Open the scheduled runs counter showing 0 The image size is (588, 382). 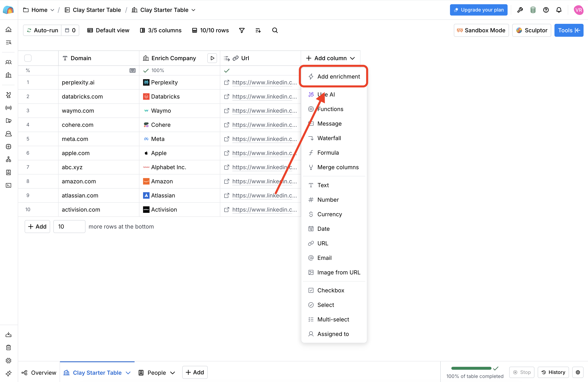click(70, 30)
